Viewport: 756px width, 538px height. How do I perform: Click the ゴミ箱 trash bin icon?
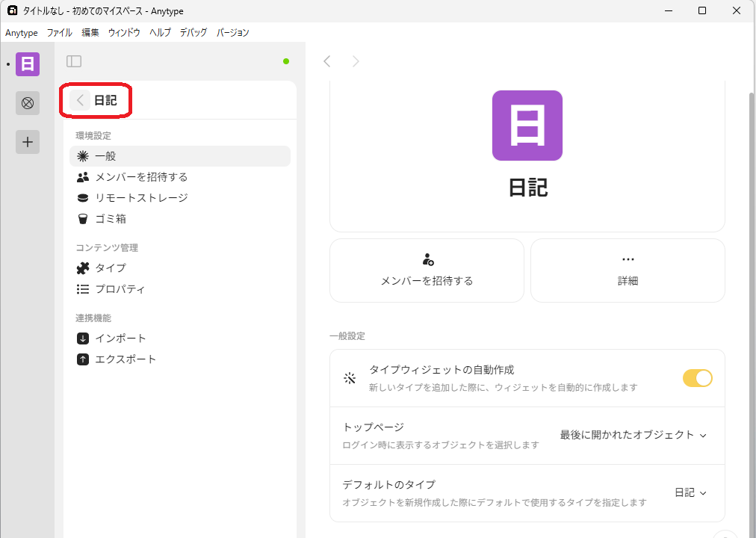click(83, 219)
